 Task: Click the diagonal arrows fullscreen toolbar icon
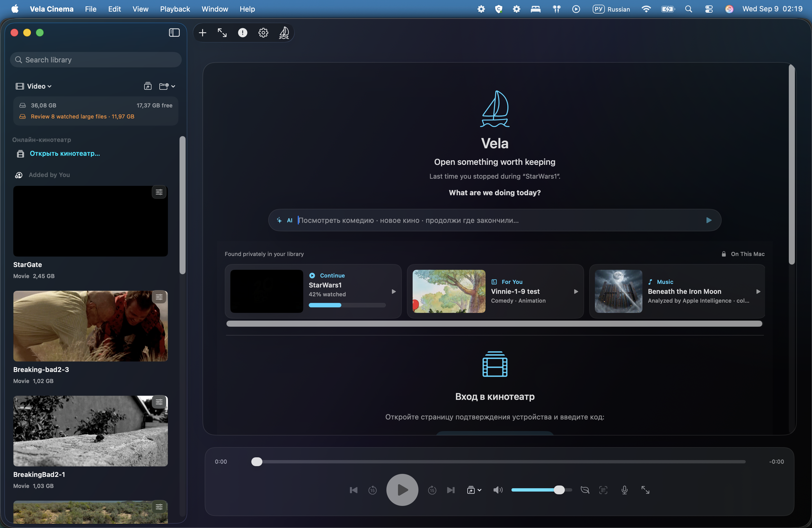(222, 33)
